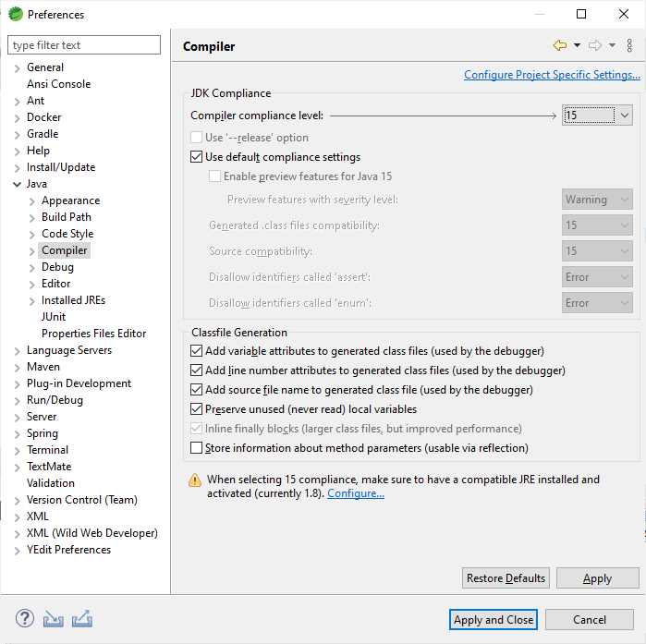Click the Restore Defaults button
Screen dimensions: 646x644
[506, 578]
